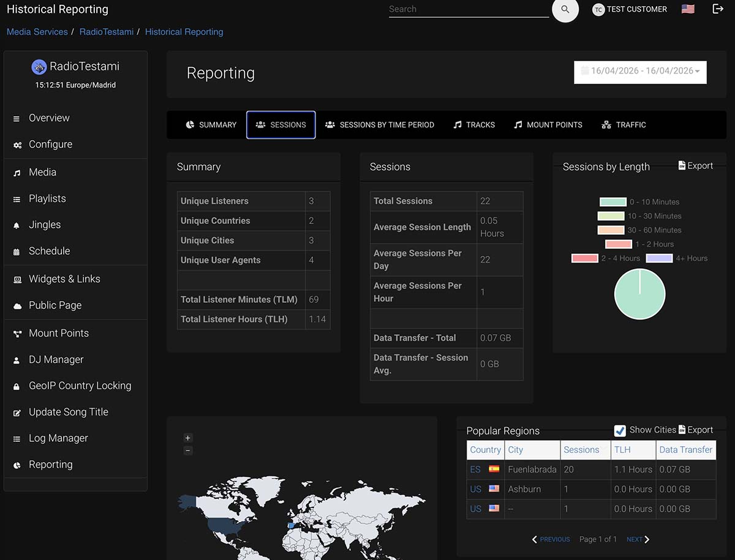Image resolution: width=735 pixels, height=560 pixels.
Task: Open DJ Manager in the sidebar
Action: click(x=56, y=359)
